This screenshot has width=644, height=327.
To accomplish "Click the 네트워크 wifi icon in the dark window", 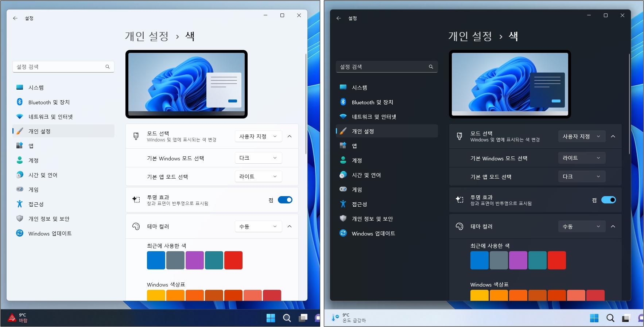I will click(x=343, y=117).
